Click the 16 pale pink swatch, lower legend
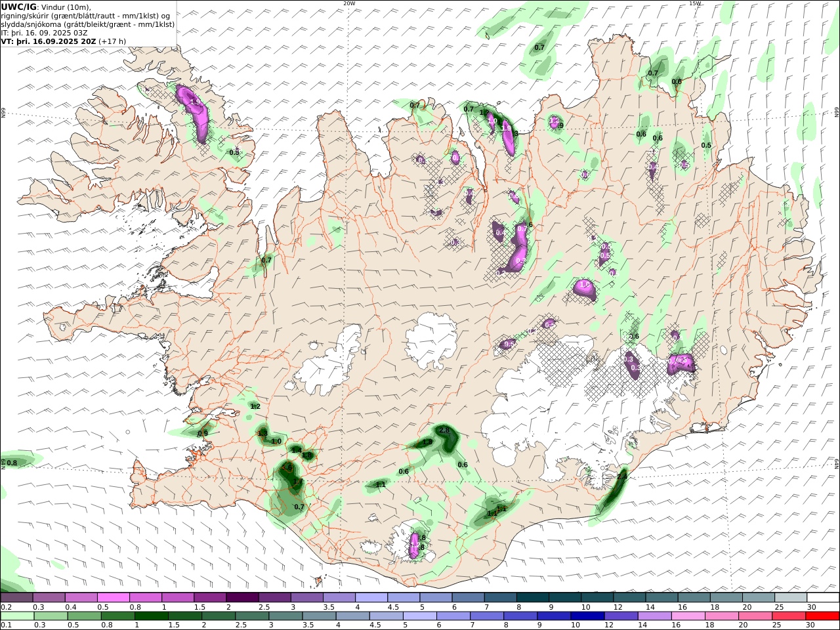The image size is (840, 630). (688, 616)
